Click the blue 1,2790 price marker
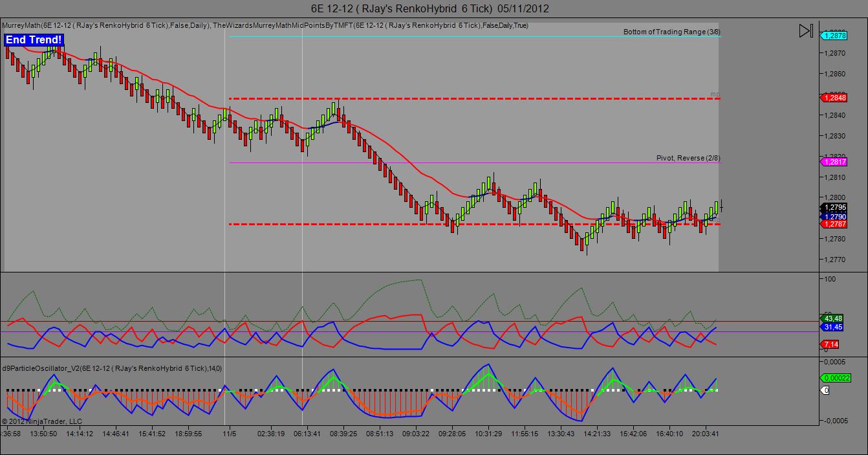The width and height of the screenshot is (868, 455). click(x=834, y=217)
